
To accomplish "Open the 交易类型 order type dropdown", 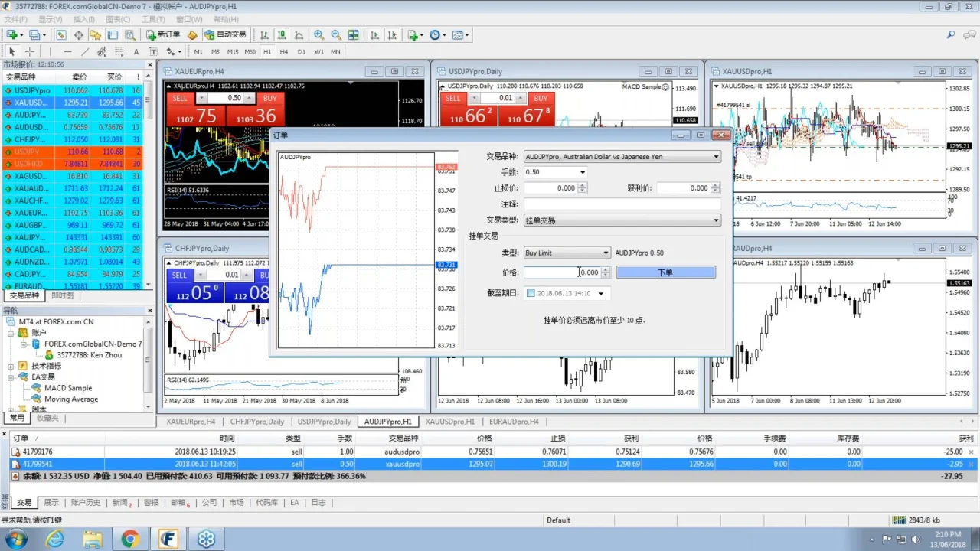I will pos(717,220).
